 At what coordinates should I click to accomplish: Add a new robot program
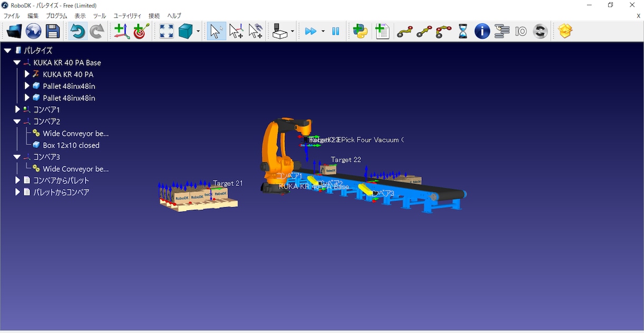click(383, 31)
